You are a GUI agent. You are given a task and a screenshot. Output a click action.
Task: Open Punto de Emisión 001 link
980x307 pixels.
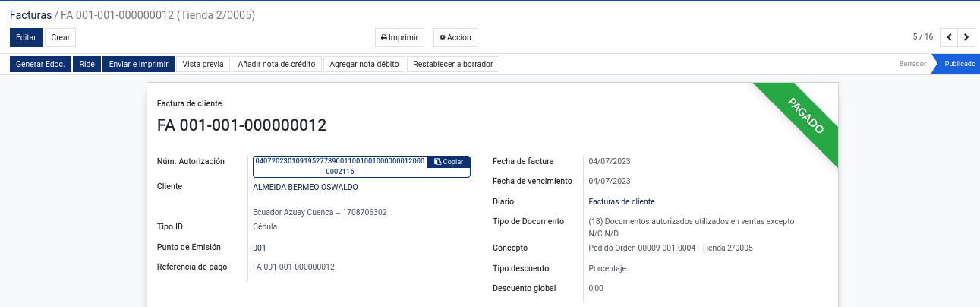pos(260,248)
